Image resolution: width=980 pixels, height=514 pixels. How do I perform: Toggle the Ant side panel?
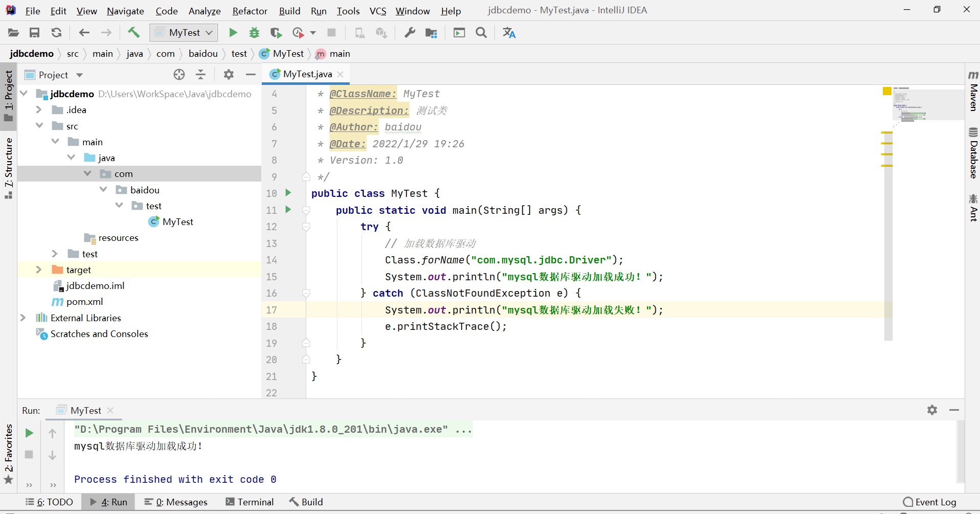coord(973,208)
